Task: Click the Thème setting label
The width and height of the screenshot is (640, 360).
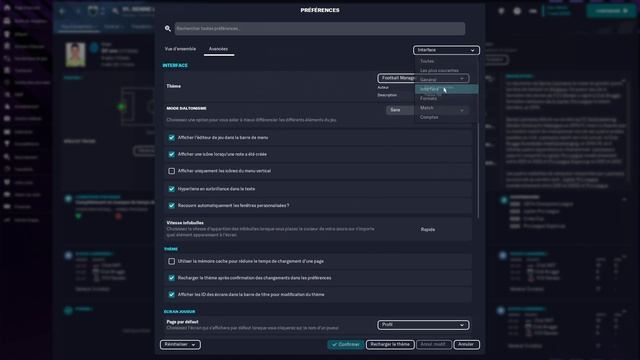Action: point(173,86)
